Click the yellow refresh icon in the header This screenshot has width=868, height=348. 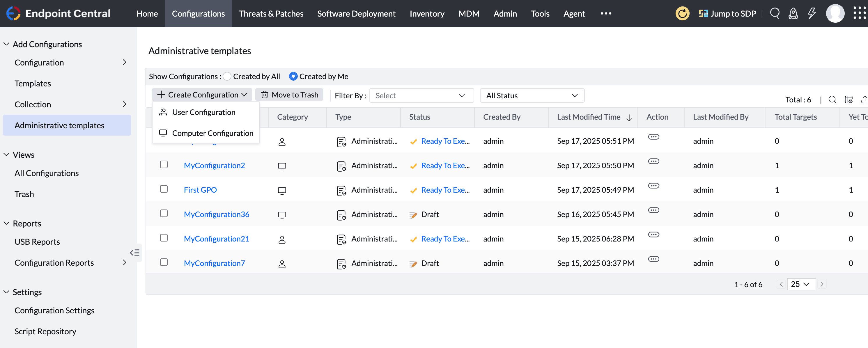click(682, 13)
